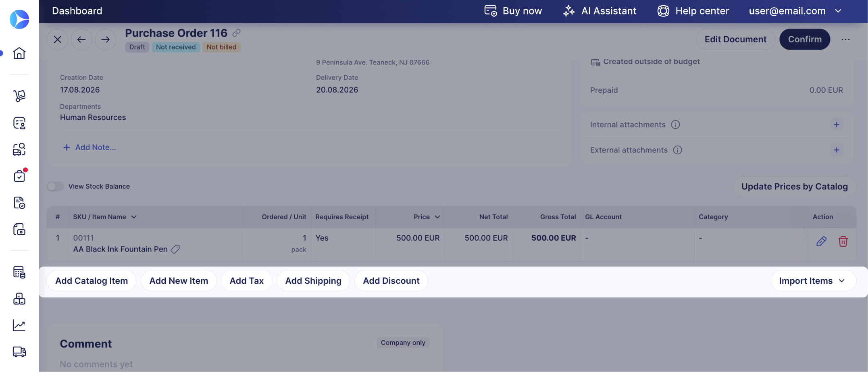
Task: Open the analytics chart icon in sidebar
Action: 19,325
